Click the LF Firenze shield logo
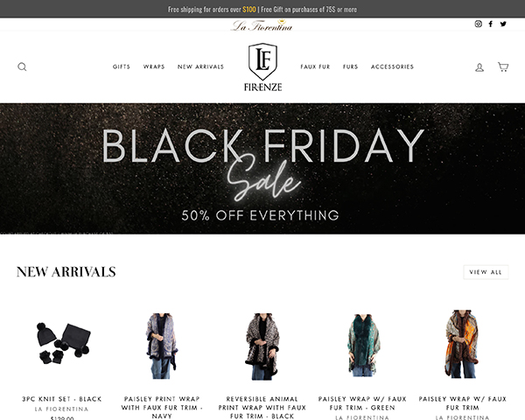 (262, 67)
